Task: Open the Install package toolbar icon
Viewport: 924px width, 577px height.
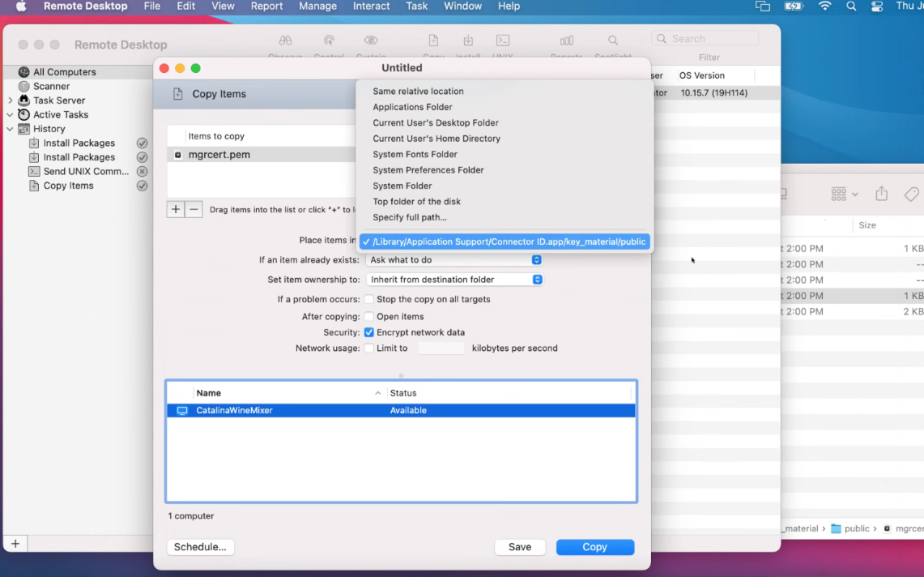Action: (x=468, y=41)
